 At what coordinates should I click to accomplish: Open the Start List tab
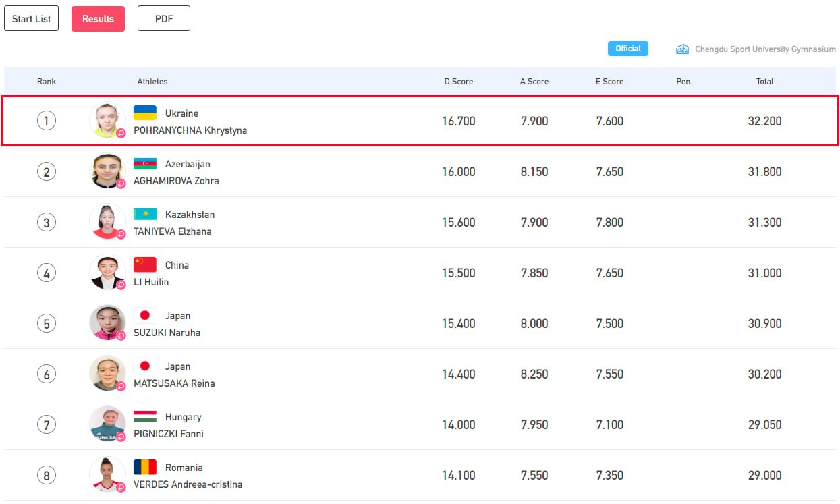(32, 19)
